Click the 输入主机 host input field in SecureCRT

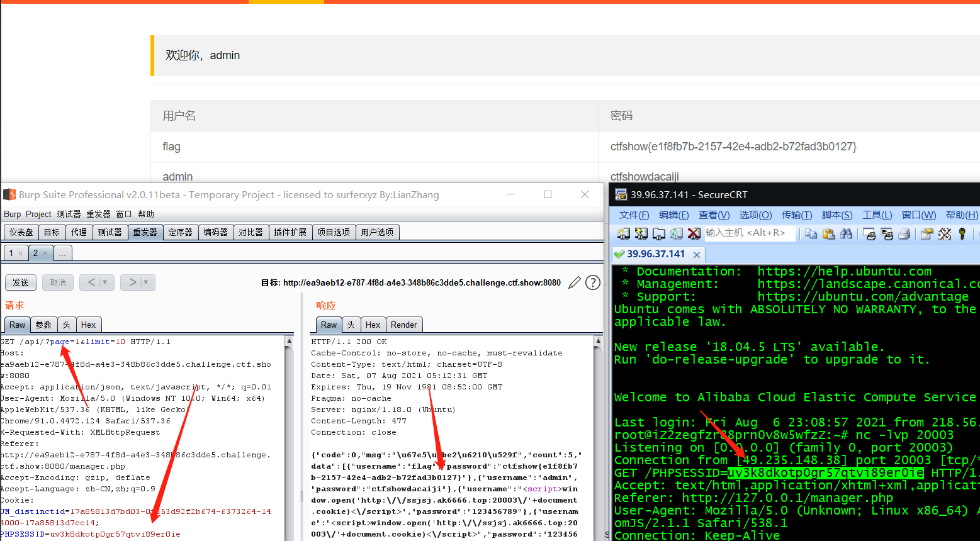coord(750,233)
